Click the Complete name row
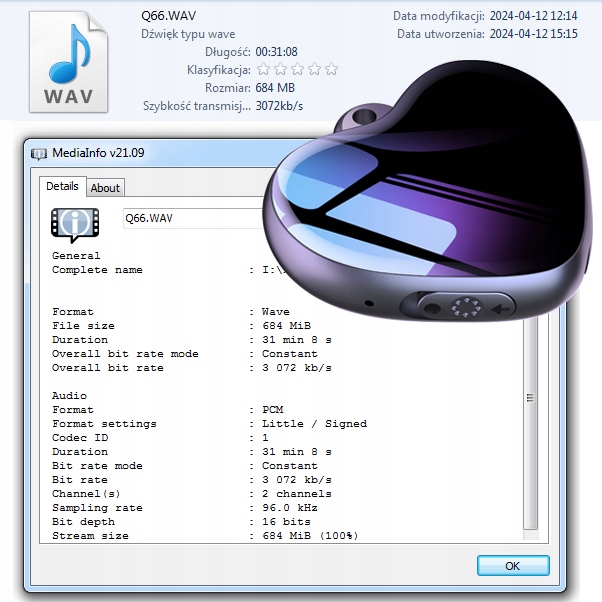The height and width of the screenshot is (602, 602). point(169,270)
